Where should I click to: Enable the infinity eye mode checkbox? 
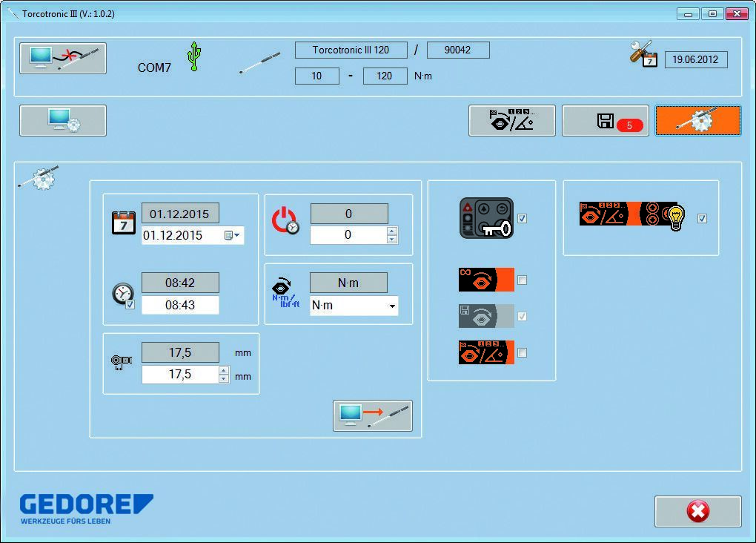click(x=523, y=280)
